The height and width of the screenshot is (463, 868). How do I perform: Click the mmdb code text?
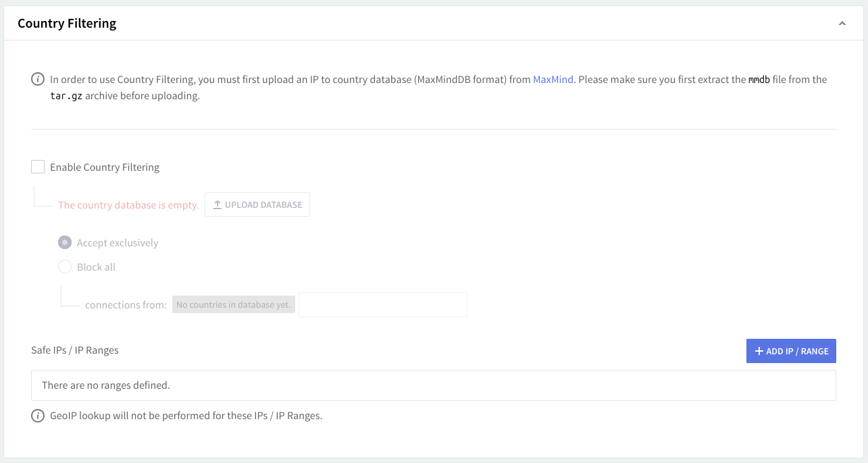coord(759,80)
